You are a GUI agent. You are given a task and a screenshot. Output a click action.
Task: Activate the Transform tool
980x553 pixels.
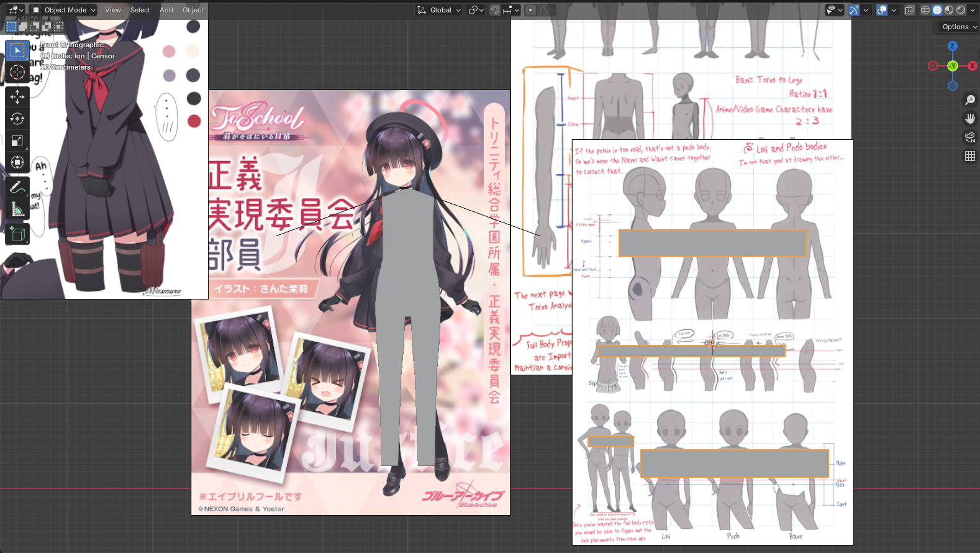pos(17,162)
